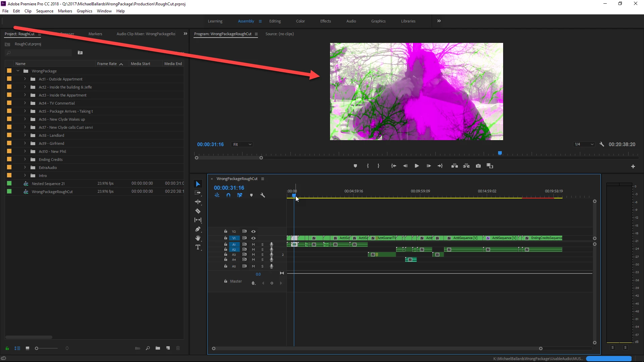Select the Razor tool
Image resolution: width=644 pixels, height=362 pixels.
pos(198,211)
